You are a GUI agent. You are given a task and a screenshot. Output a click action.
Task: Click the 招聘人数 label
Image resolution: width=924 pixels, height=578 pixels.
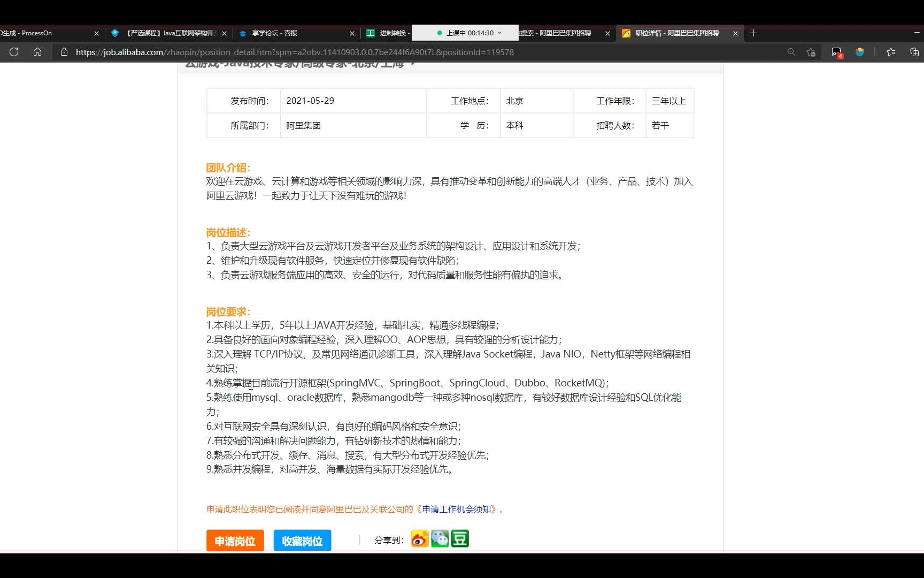click(615, 125)
